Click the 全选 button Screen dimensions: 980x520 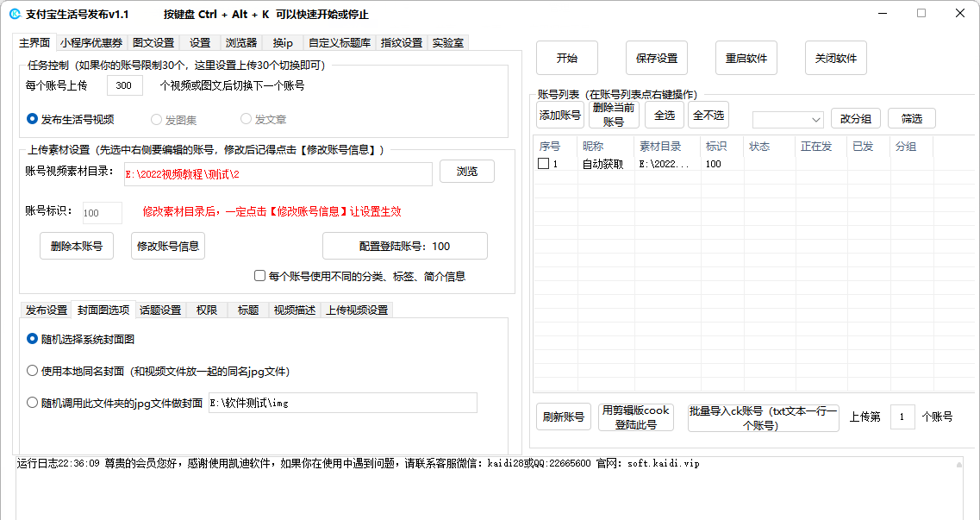665,115
